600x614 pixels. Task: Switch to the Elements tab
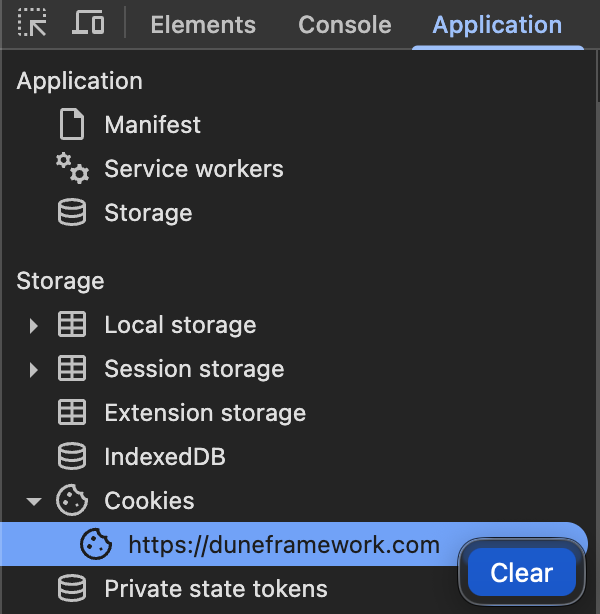pyautogui.click(x=203, y=25)
